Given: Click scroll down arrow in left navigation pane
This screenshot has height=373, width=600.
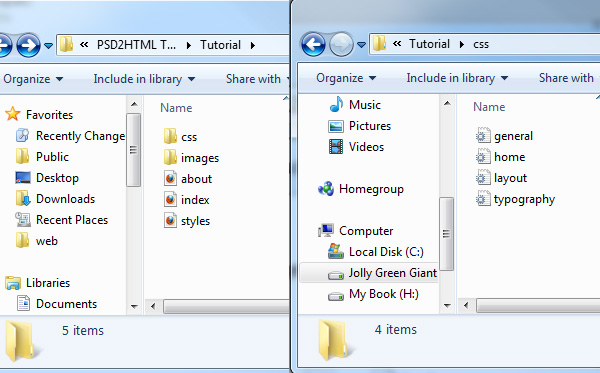Looking at the screenshot, I should coord(134,306).
